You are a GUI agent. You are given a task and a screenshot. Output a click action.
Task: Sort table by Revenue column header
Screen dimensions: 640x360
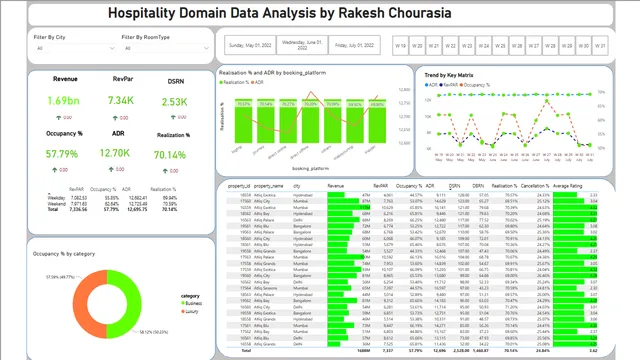pos(336,186)
